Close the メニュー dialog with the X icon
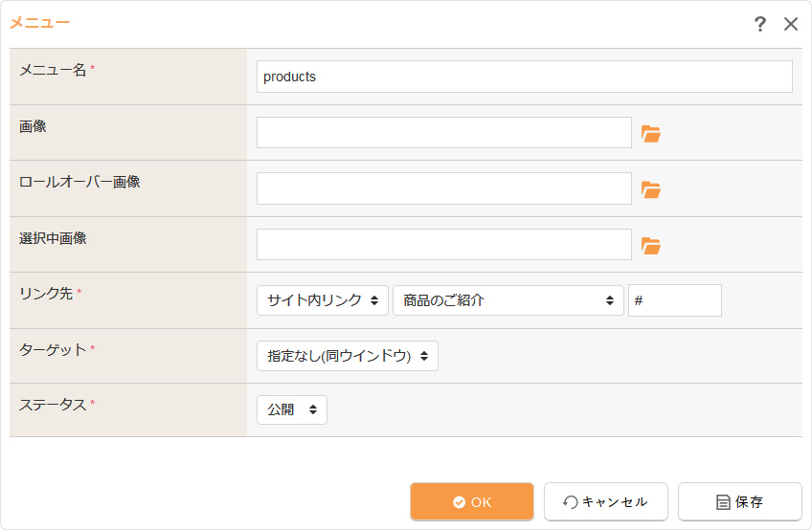 tap(791, 24)
